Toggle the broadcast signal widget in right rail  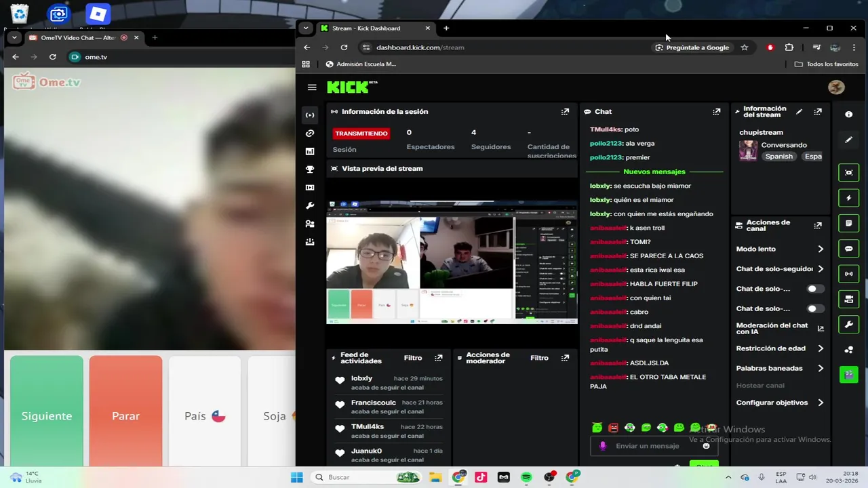pyautogui.click(x=849, y=274)
